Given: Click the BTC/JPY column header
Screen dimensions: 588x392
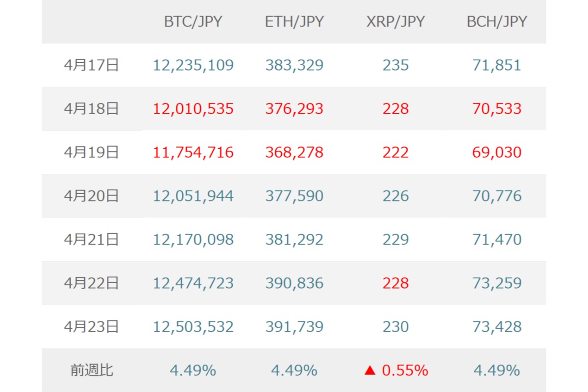Looking at the screenshot, I should click(x=193, y=22).
